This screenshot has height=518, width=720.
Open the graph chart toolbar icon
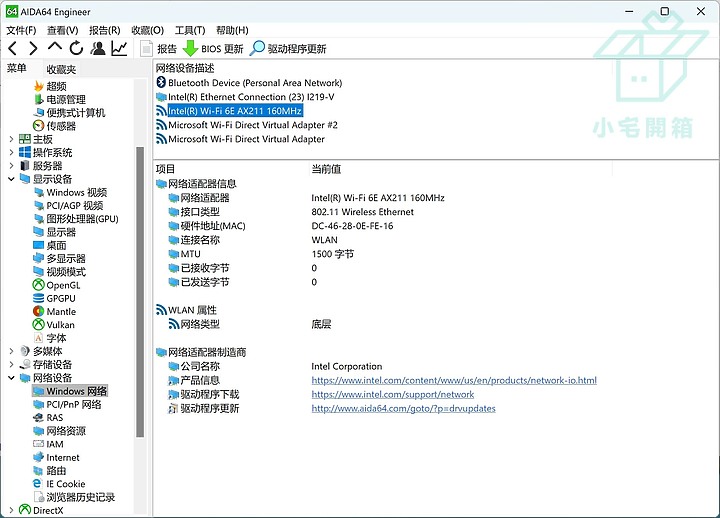tap(119, 48)
